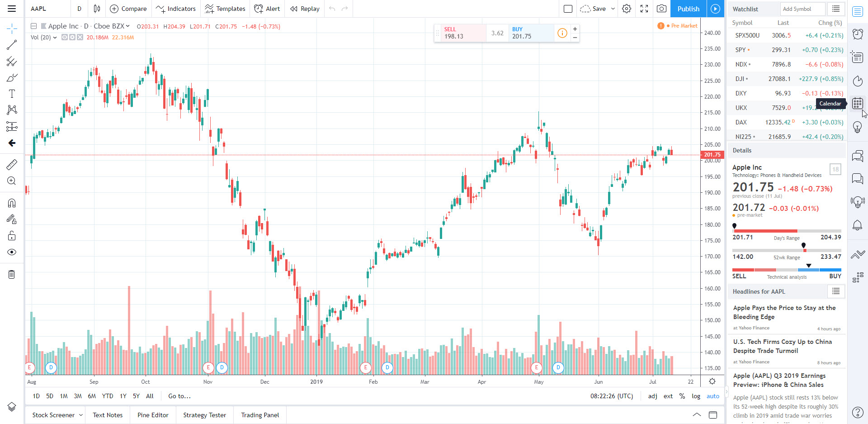Viewport: 868px width, 424px height.
Task: Select the zoom in tool
Action: [x=12, y=181]
